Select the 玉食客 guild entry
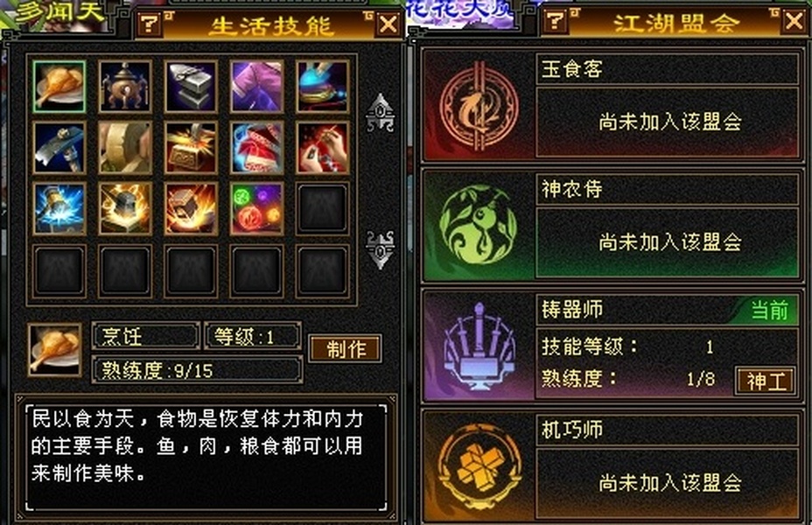This screenshot has width=812, height=525. pyautogui.click(x=612, y=106)
